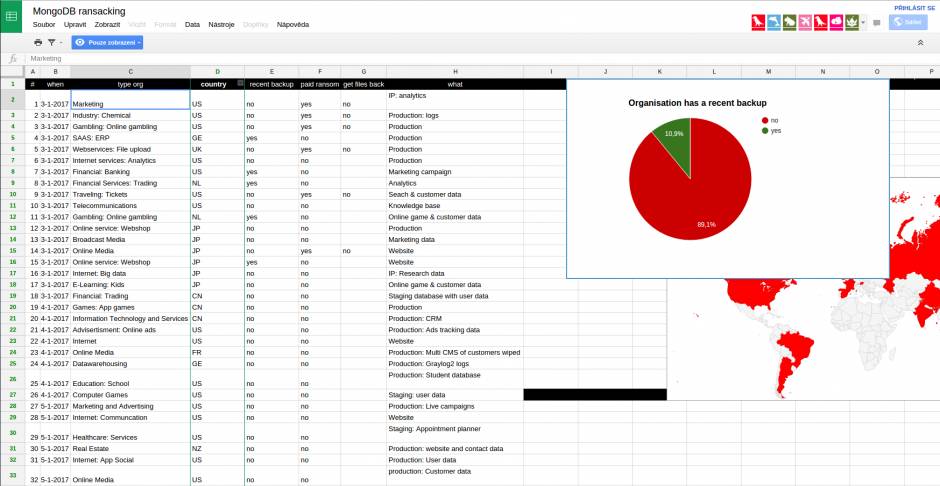Viewport: 940px width, 486px height.
Task: Click the light pink airplane-shaped avatar
Action: tap(805, 23)
